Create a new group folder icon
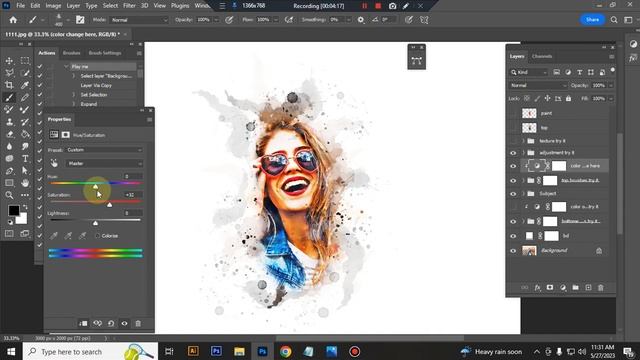 576,288
